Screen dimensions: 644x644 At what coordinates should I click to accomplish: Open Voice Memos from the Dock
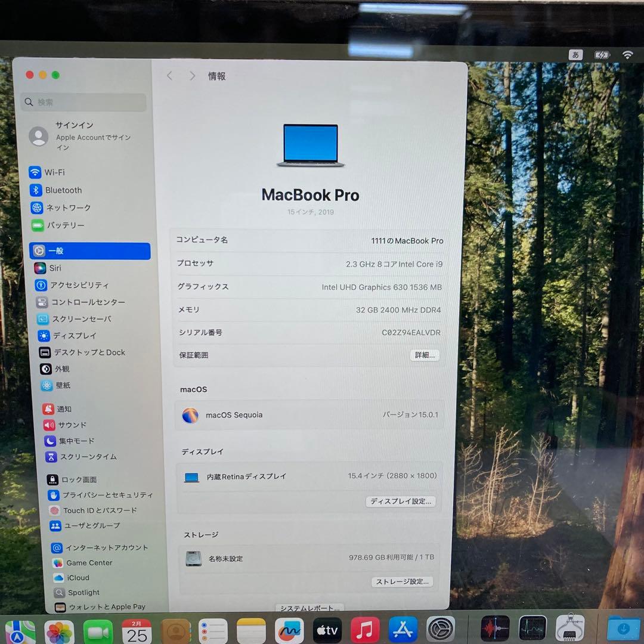pyautogui.click(x=496, y=628)
